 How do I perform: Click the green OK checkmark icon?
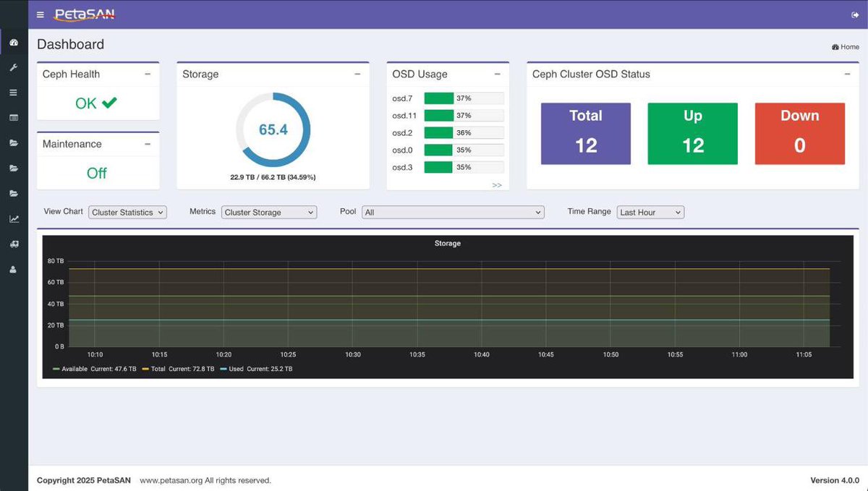coord(109,103)
